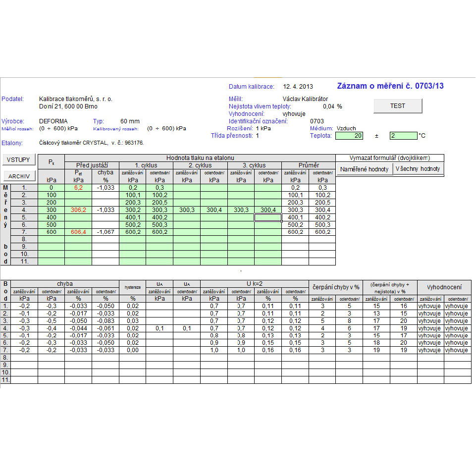Click the U k=2 value 1,0 kPa zatěžování
This screenshot has width=476, height=476.
coord(214,350)
